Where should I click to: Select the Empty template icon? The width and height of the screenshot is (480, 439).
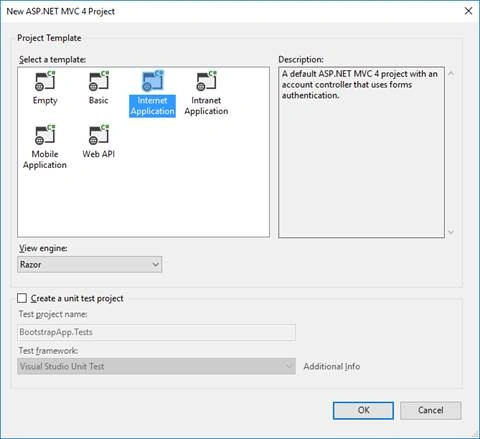pyautogui.click(x=45, y=81)
